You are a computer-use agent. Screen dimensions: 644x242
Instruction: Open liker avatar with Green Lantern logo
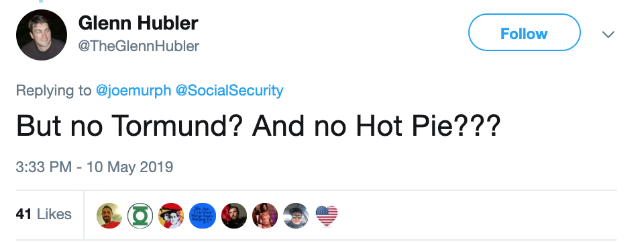pyautogui.click(x=140, y=216)
